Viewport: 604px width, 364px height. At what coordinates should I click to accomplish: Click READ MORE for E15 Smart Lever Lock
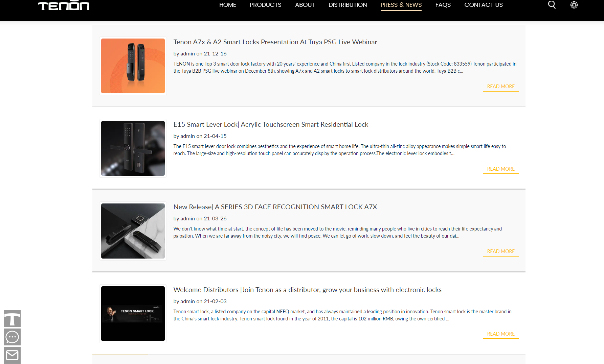500,169
